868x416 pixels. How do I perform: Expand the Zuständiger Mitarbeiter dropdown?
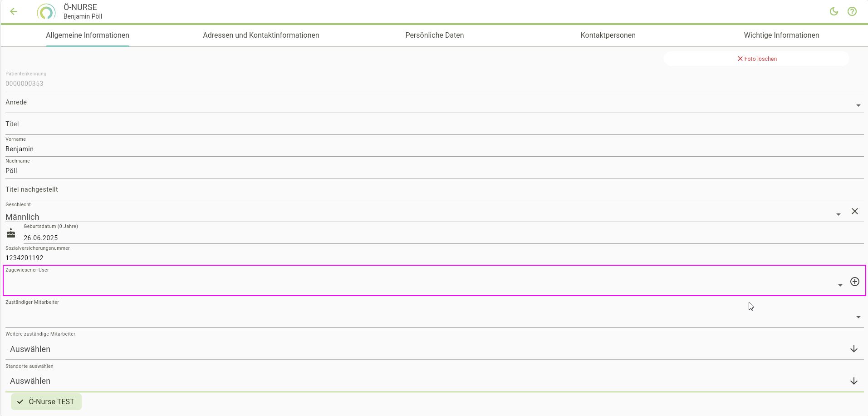[858, 317]
